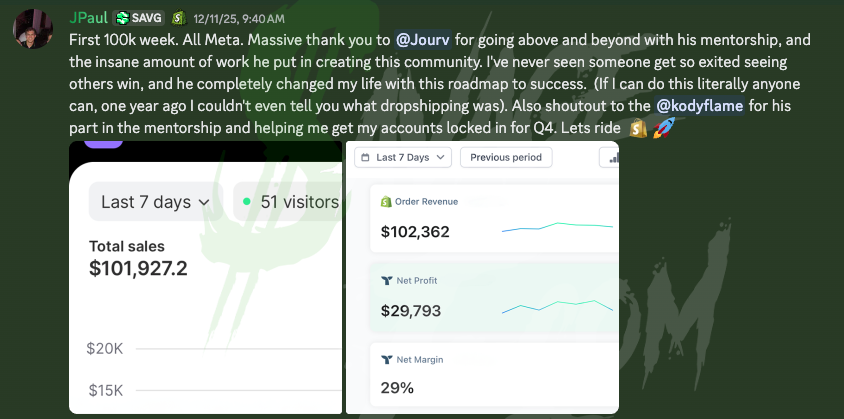
Task: Click the funnel icon beside Net Profit
Action: (x=386, y=281)
